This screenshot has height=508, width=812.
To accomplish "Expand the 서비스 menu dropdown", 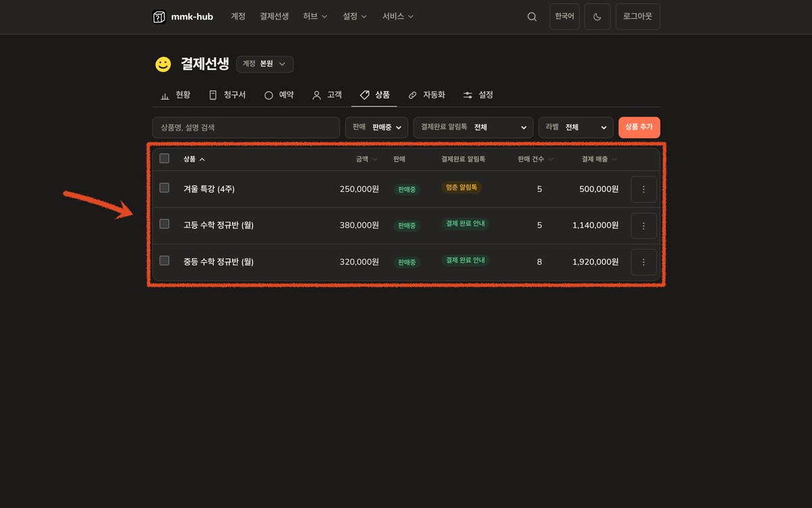I will point(398,16).
